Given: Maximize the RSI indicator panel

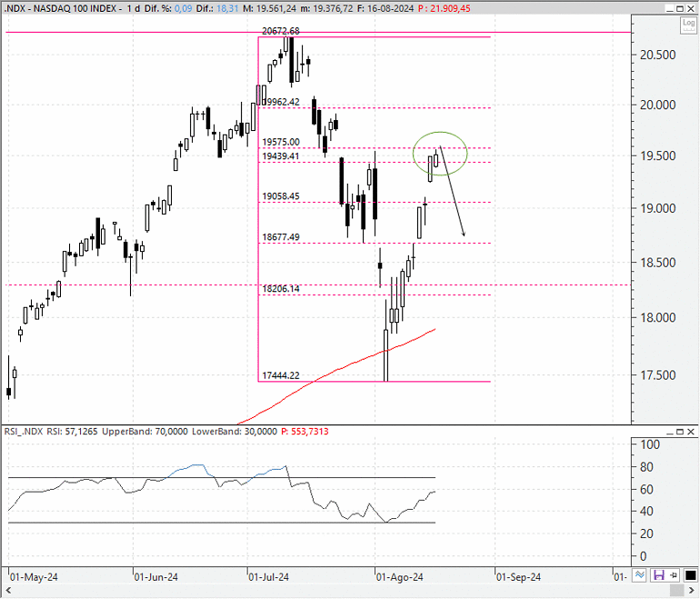Looking at the screenshot, I should [x=680, y=432].
